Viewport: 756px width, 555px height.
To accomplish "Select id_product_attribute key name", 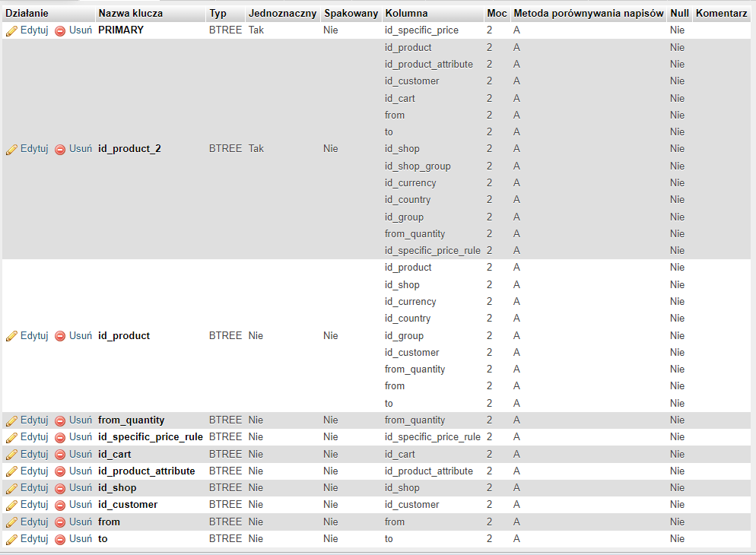I will click(147, 471).
